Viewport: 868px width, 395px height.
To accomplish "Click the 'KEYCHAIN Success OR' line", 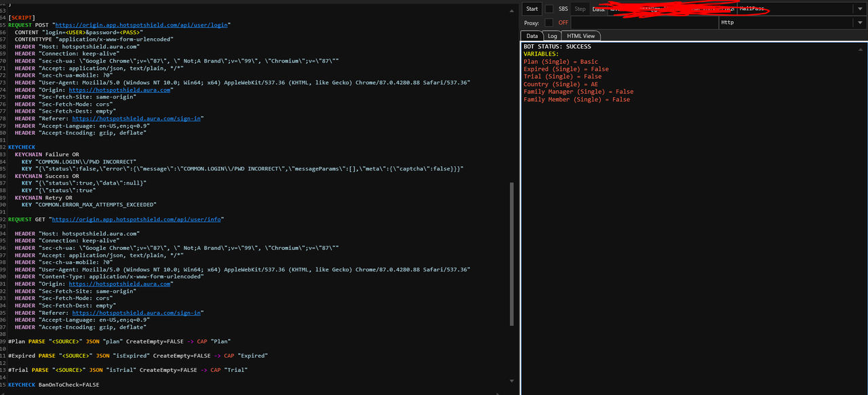I will click(47, 176).
